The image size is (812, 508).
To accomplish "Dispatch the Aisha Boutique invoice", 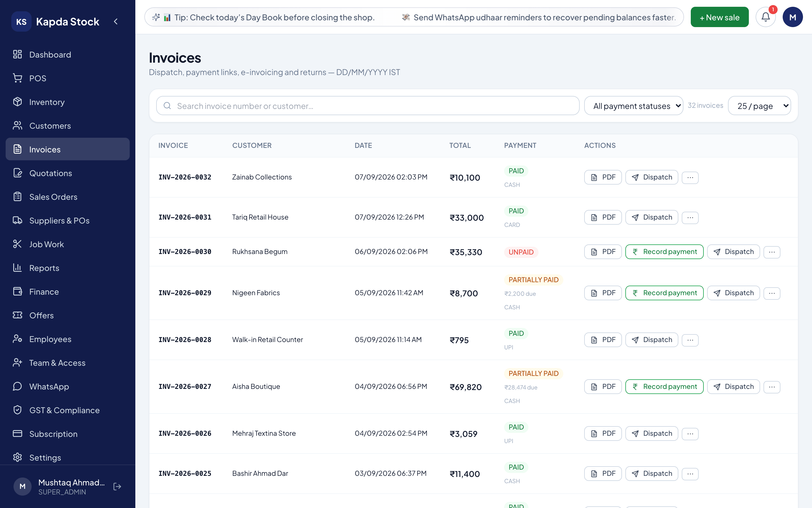I will [734, 387].
